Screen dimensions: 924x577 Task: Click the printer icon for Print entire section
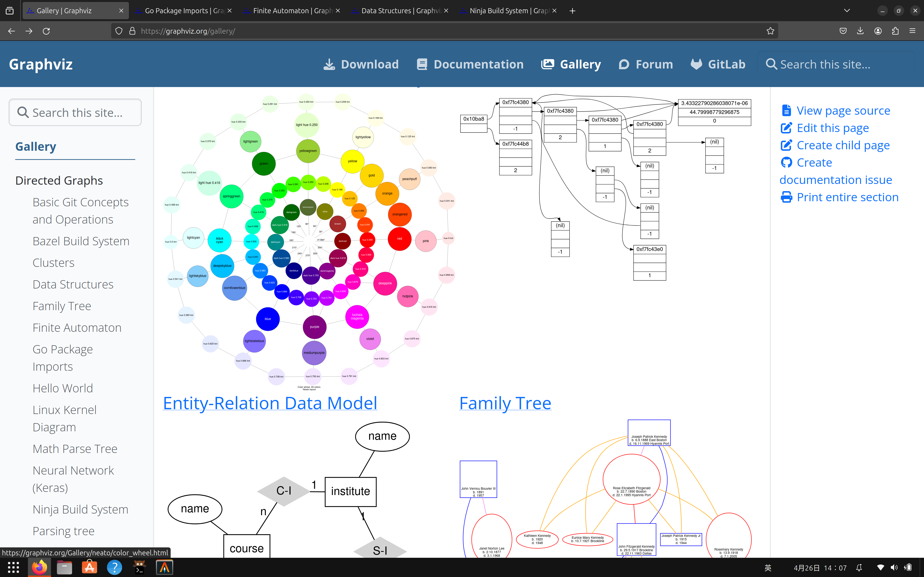point(787,197)
